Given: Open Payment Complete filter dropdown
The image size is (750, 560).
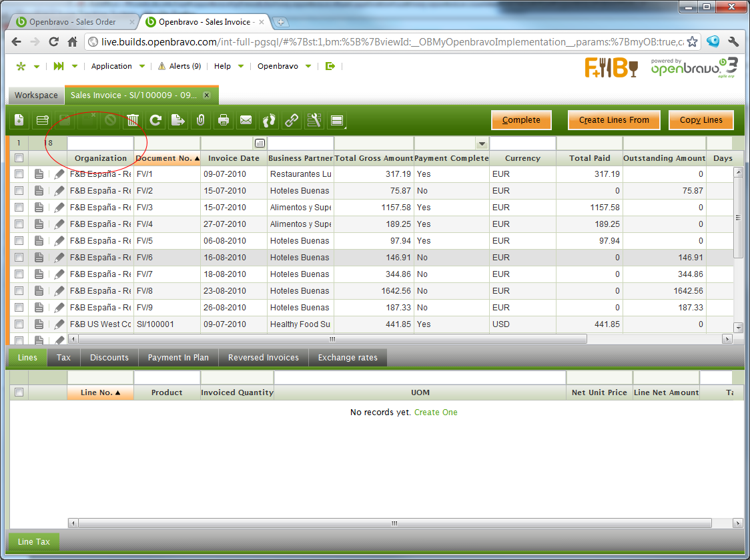Looking at the screenshot, I should click(482, 144).
